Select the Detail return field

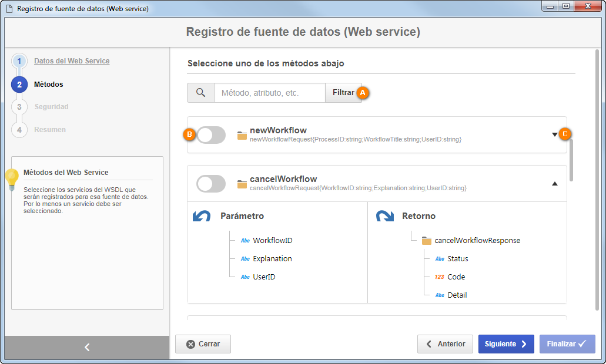[x=457, y=295]
